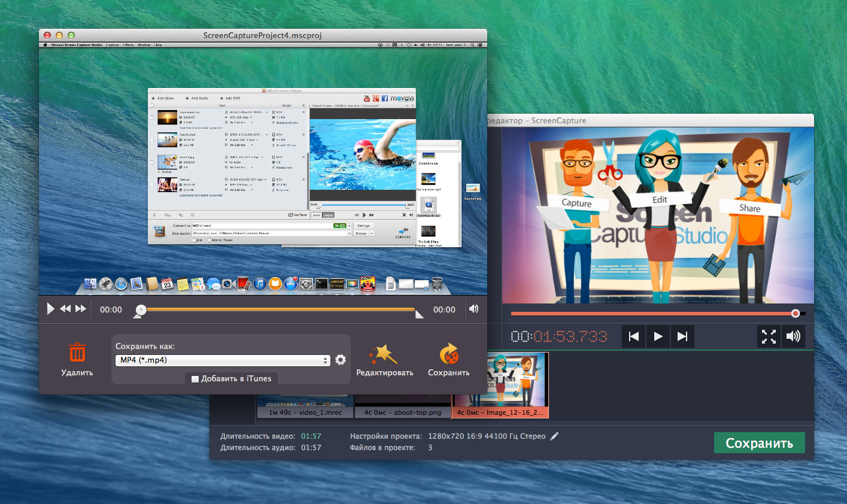This screenshot has height=504, width=847.
Task: Click the right trim marker on the capture seek bar
Action: (419, 314)
